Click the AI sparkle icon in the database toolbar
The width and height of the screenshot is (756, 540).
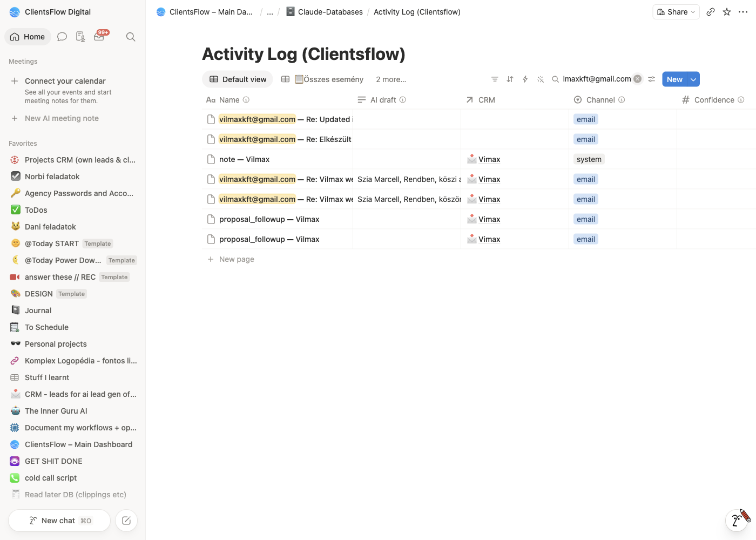click(x=540, y=79)
